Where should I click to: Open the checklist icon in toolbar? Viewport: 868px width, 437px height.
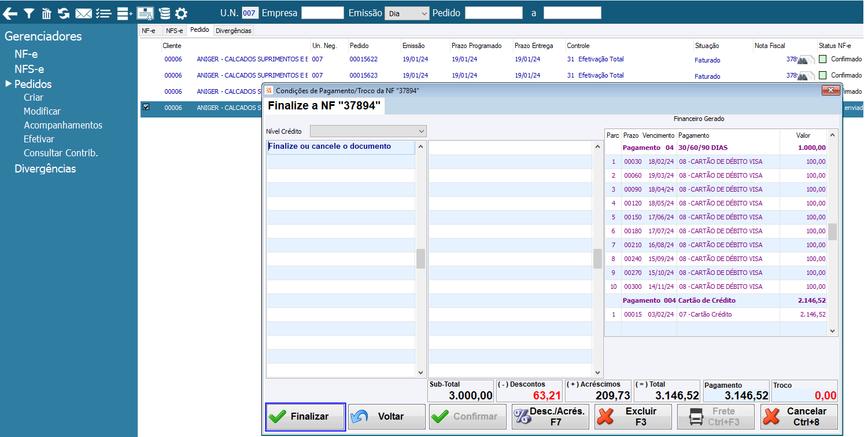point(103,13)
